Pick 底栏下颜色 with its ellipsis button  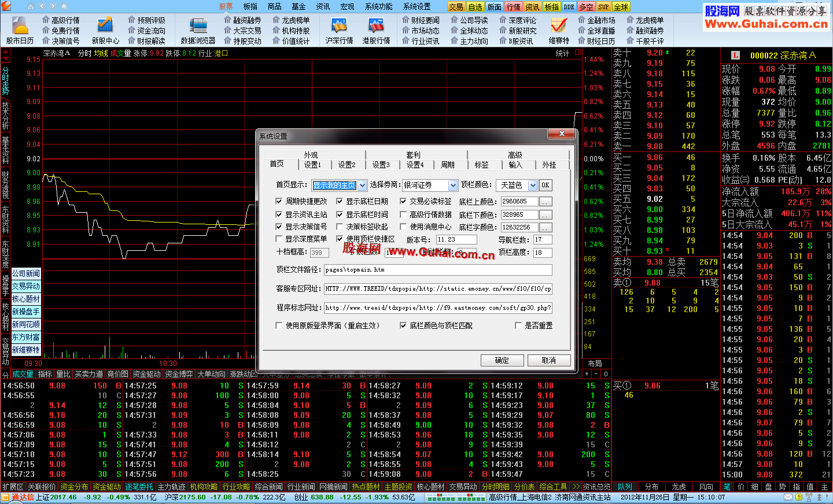click(x=545, y=214)
